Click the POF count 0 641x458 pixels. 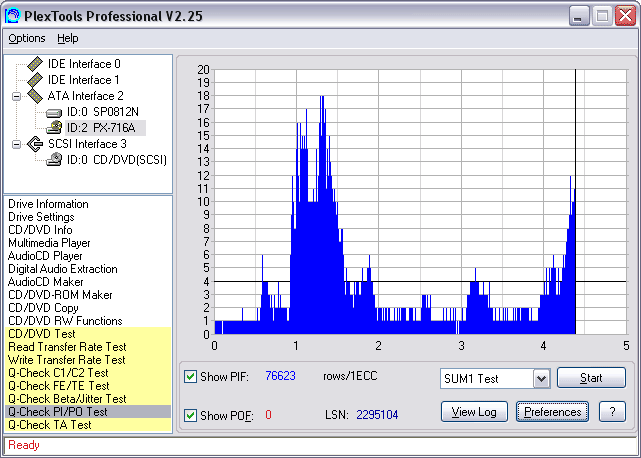point(268,415)
